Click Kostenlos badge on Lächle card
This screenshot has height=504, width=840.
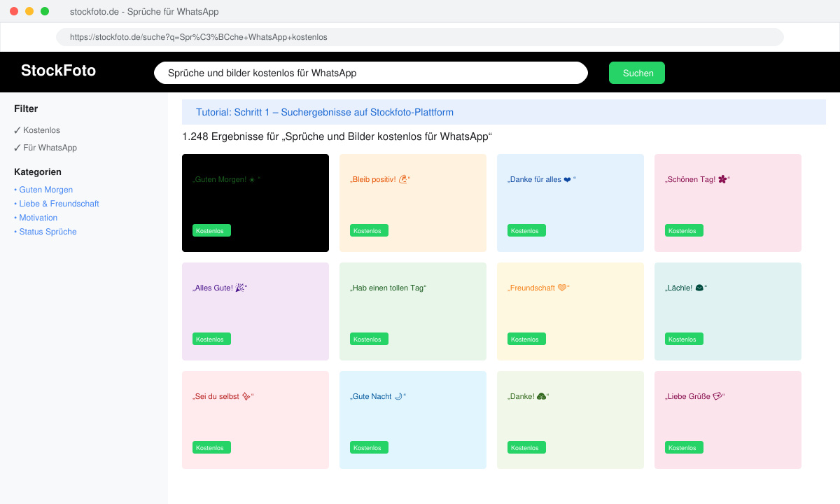[684, 339]
